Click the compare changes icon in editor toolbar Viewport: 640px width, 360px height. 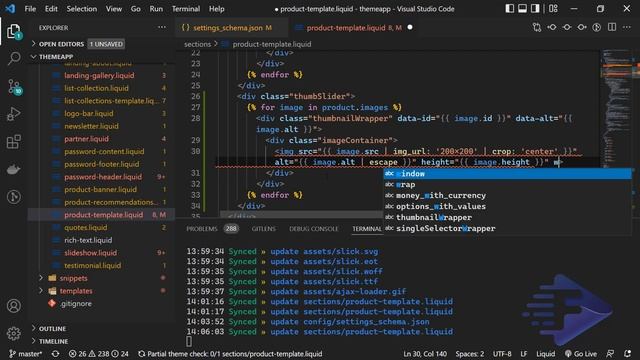(537, 27)
